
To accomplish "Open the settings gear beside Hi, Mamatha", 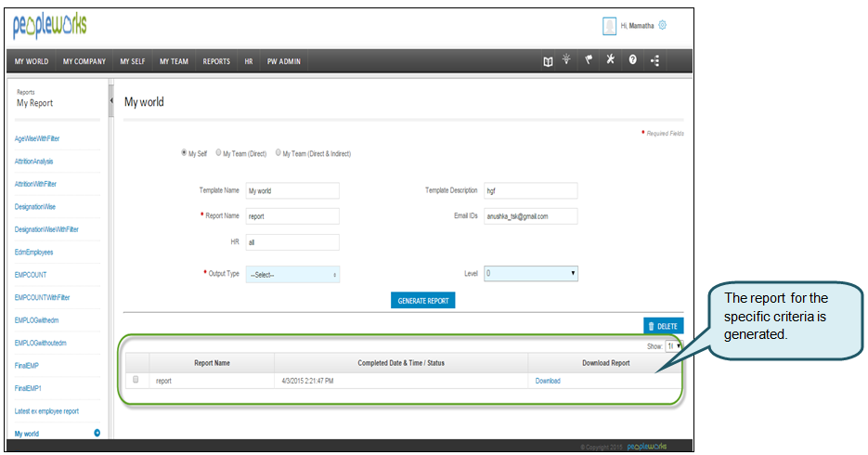I will (x=662, y=26).
